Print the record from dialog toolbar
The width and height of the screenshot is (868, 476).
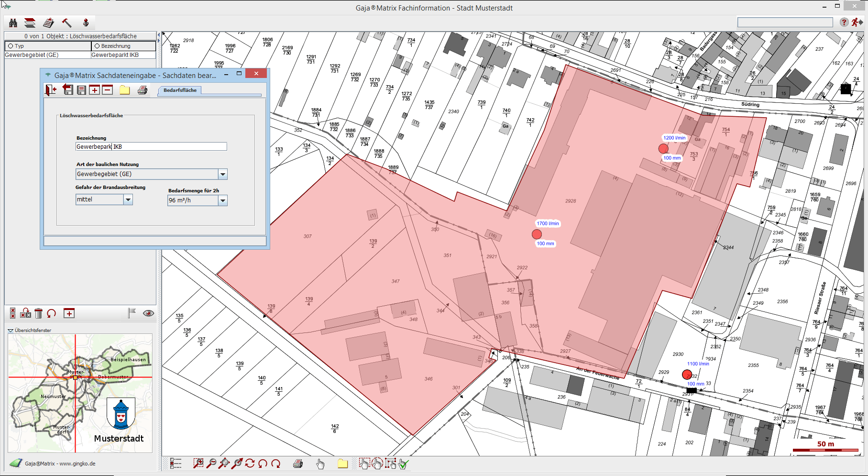(143, 90)
